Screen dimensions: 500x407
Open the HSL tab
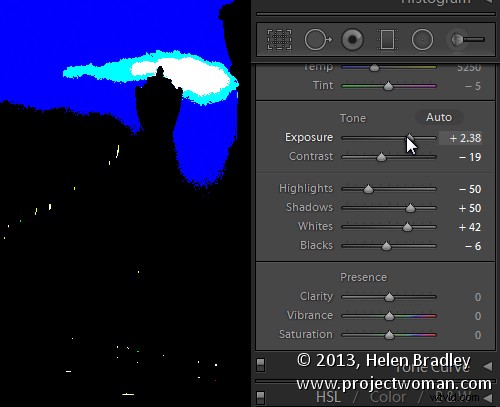click(x=328, y=397)
